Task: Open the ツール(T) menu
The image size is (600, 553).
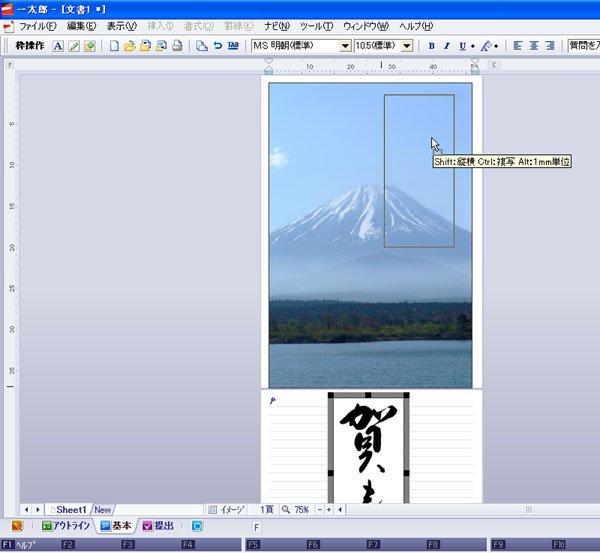Action: click(316, 26)
